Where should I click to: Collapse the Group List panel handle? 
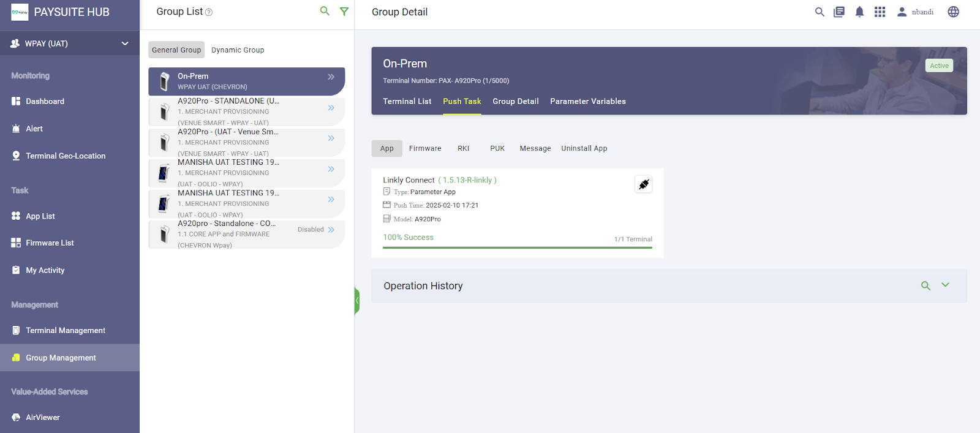[357, 301]
